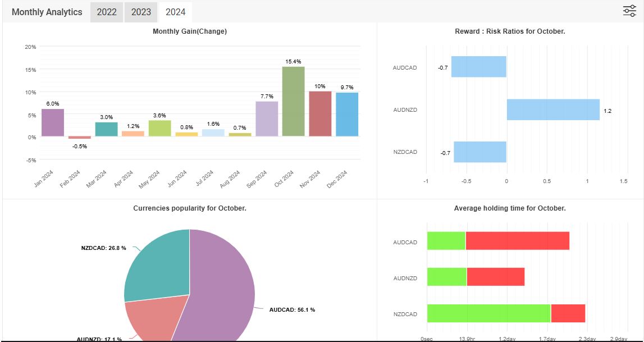The width and height of the screenshot is (644, 342).
Task: Select the pink AUDNZD pie slice
Action: point(150,319)
